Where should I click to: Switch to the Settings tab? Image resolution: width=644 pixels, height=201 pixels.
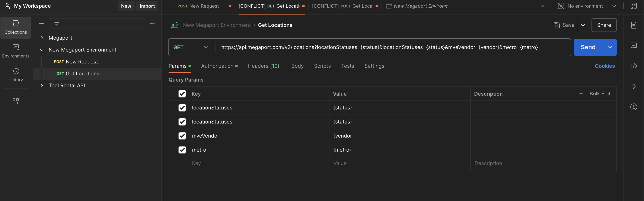click(374, 66)
